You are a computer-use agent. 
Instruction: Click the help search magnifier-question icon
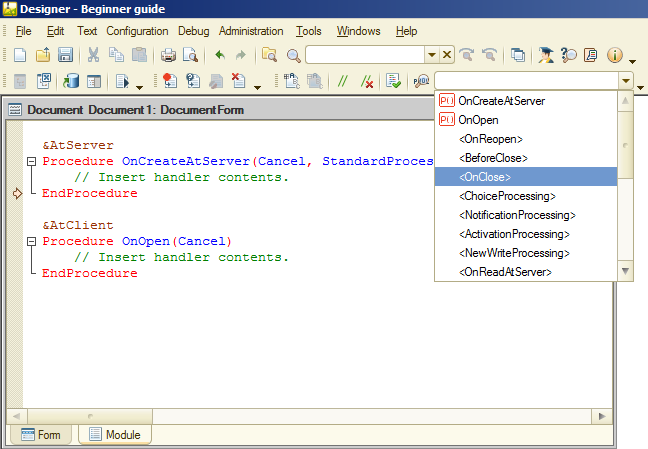569,55
